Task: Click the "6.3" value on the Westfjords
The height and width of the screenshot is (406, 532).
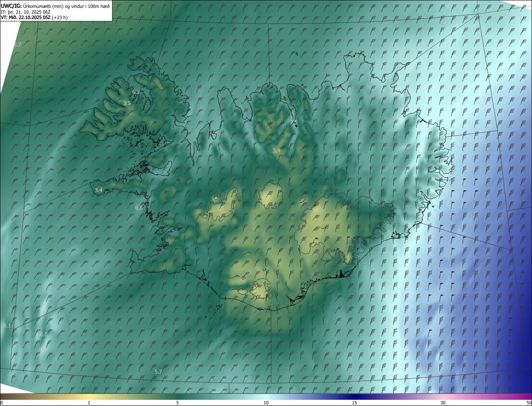Action: click(x=136, y=92)
